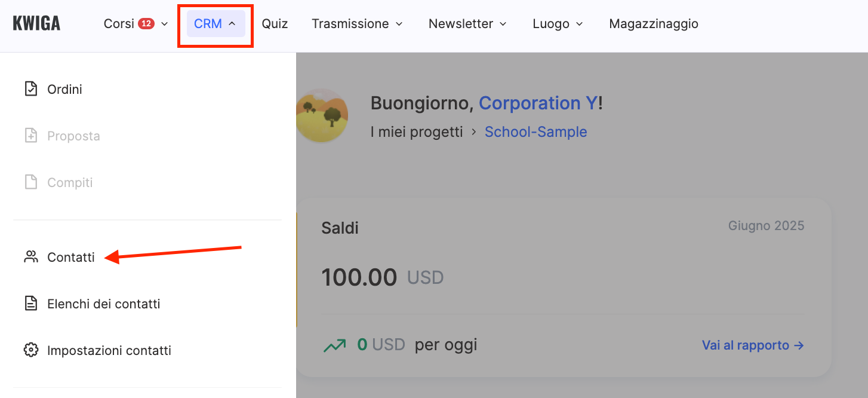868x398 pixels.
Task: Open the Luogo dropdown chevron
Action: [579, 25]
